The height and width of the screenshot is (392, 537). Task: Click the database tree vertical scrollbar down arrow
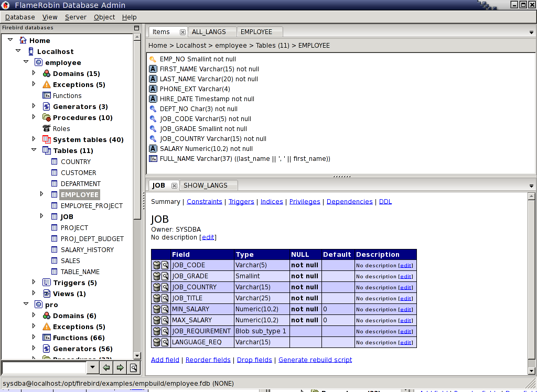(x=137, y=355)
